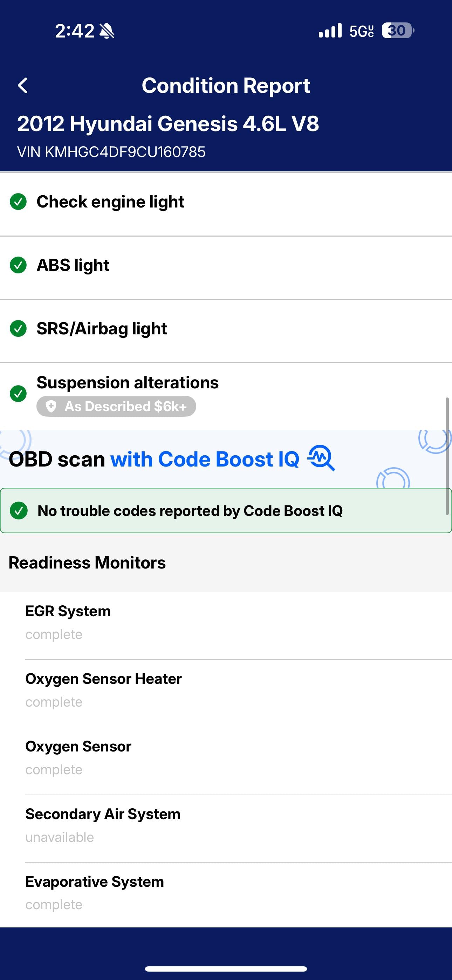Tap the green check beside ABS light
Screen dimensions: 452x980
18,265
